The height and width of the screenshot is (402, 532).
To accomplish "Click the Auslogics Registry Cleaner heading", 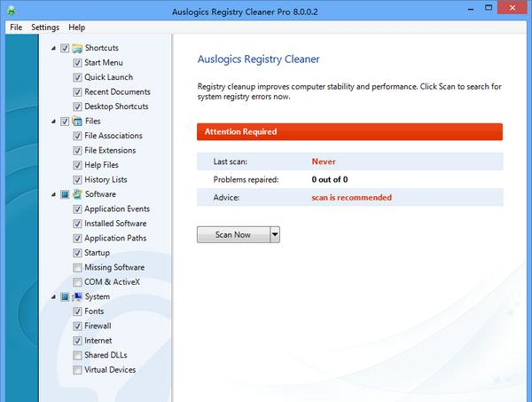I will (259, 59).
